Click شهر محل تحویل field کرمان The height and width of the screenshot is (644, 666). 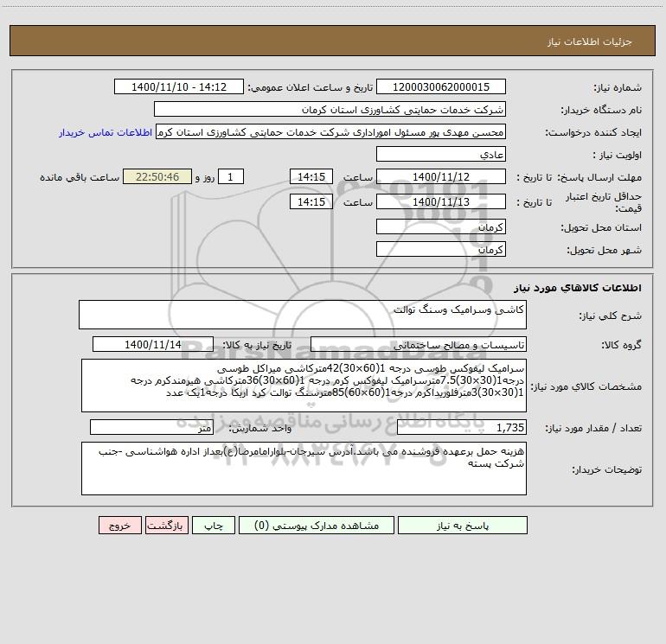(x=441, y=249)
